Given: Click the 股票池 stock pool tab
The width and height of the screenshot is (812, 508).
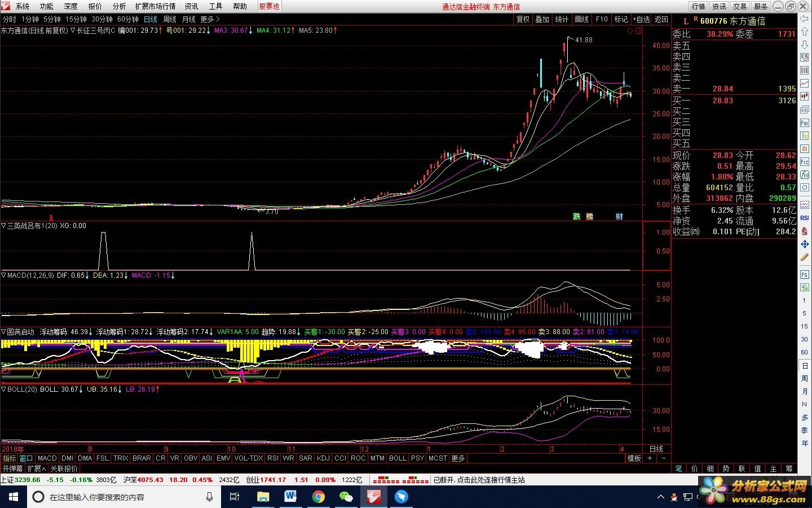Looking at the screenshot, I should click(269, 7).
